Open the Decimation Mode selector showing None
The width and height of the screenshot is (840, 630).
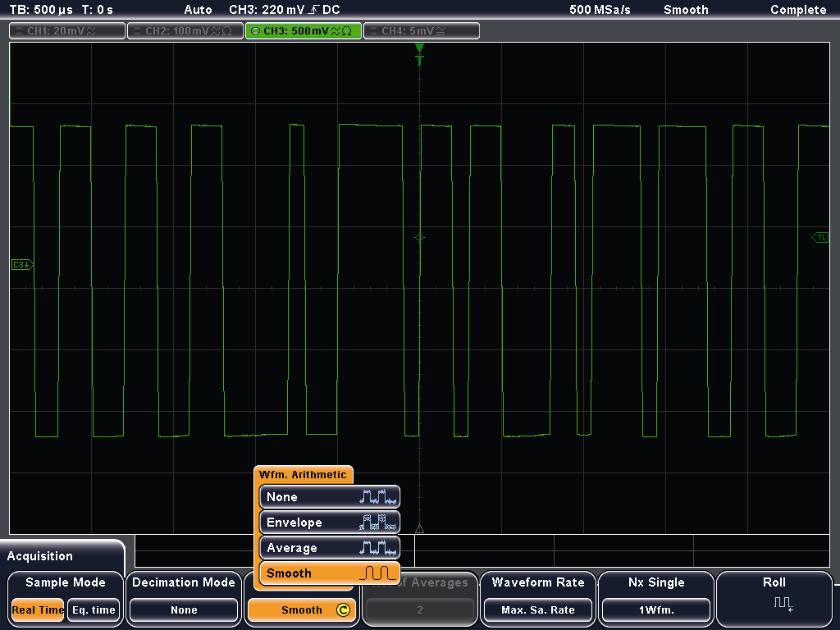coord(184,609)
